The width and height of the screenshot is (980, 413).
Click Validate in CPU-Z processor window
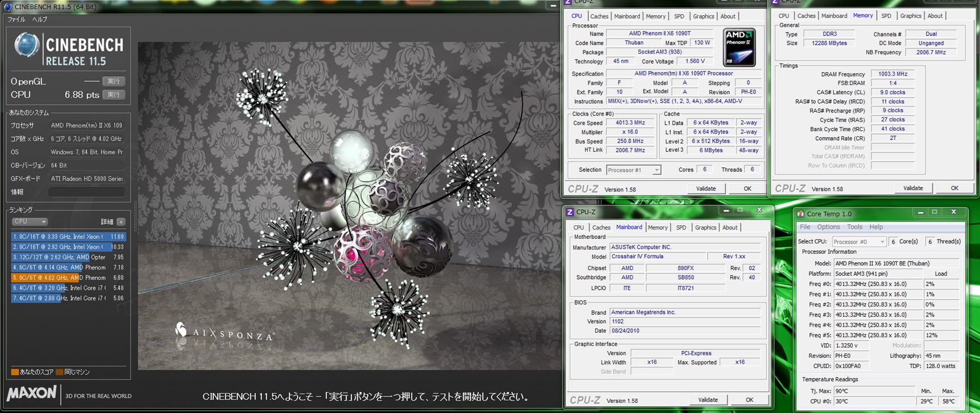coord(706,188)
